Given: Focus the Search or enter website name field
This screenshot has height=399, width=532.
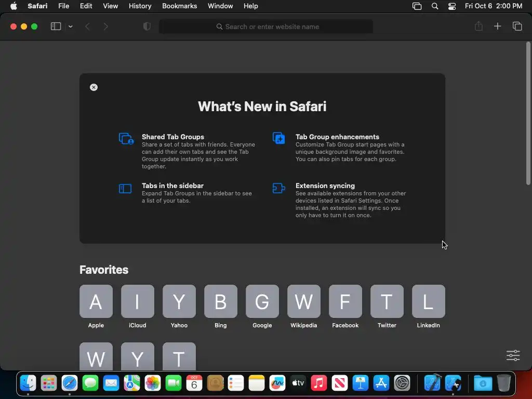Looking at the screenshot, I should click(266, 26).
